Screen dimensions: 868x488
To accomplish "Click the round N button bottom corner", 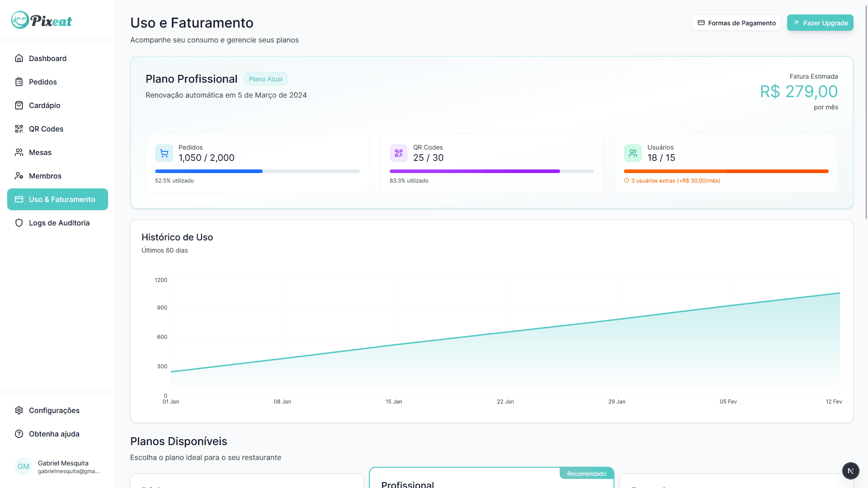I will pos(850,471).
